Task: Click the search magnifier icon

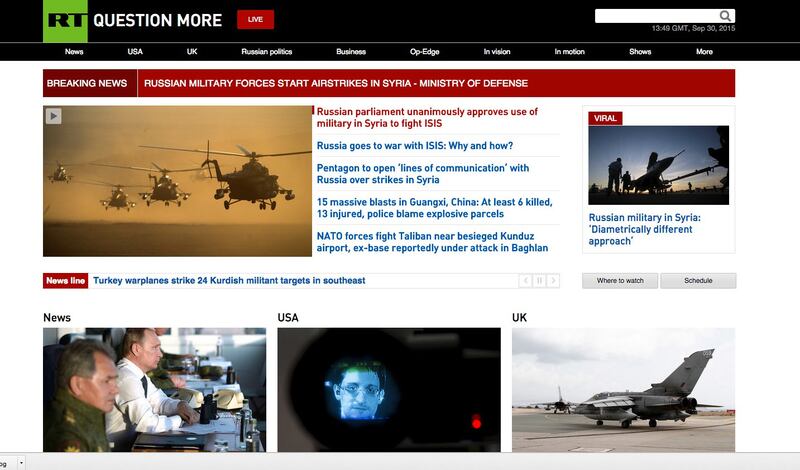Action: (726, 16)
